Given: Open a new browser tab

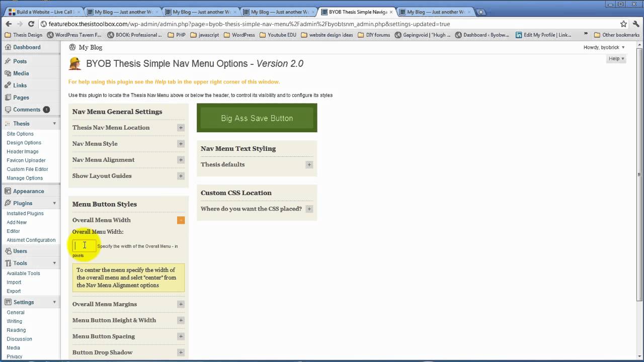Looking at the screenshot, I should [480, 12].
